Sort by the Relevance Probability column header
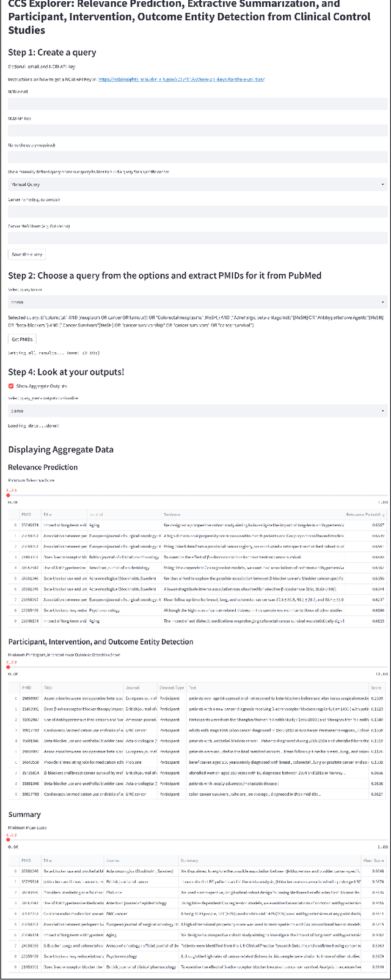 364,515
